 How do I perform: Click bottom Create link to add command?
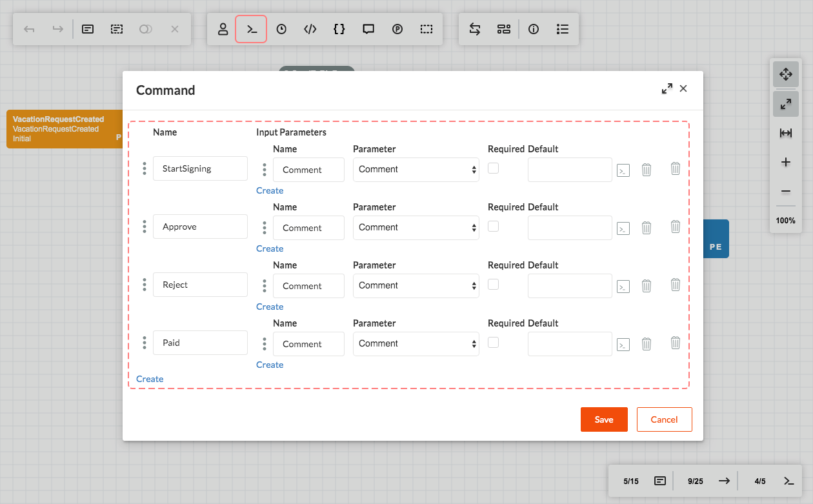click(150, 379)
